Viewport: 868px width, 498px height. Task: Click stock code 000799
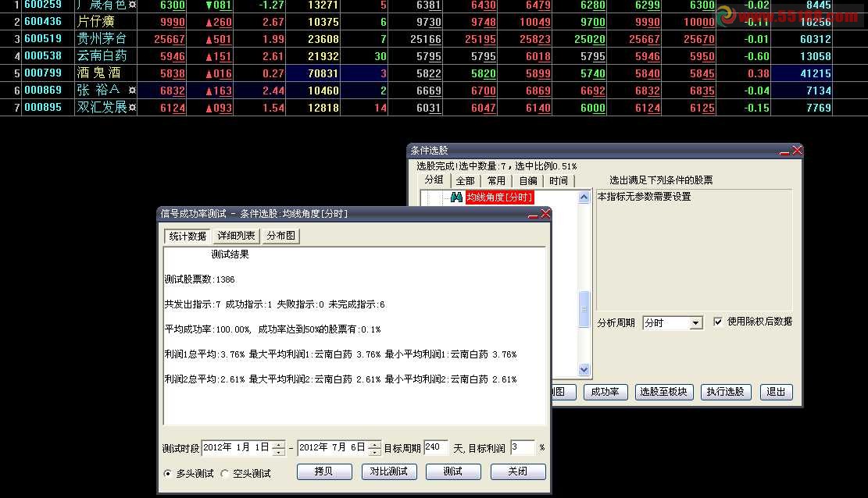[x=43, y=73]
